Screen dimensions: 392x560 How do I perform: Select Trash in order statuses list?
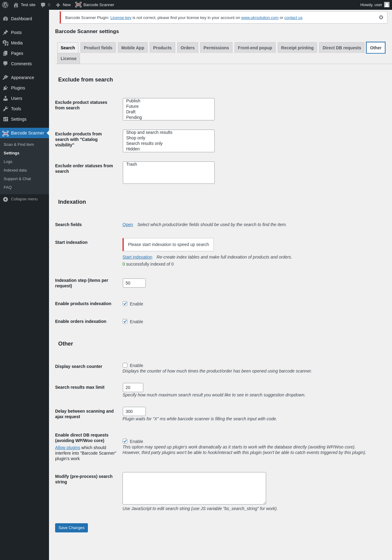coord(132,164)
